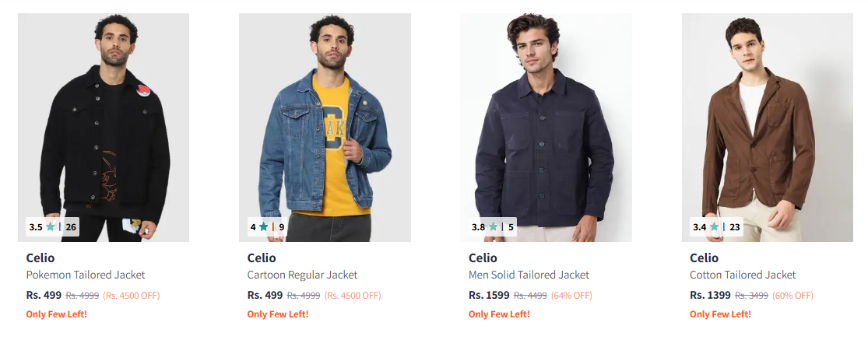Click the star icon on the Pokemon jacket rating
This screenshot has height=340, width=868.
click(x=51, y=227)
